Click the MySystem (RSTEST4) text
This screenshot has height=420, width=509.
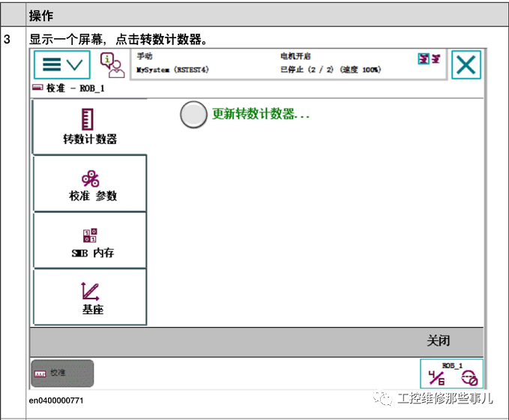pyautogui.click(x=172, y=70)
